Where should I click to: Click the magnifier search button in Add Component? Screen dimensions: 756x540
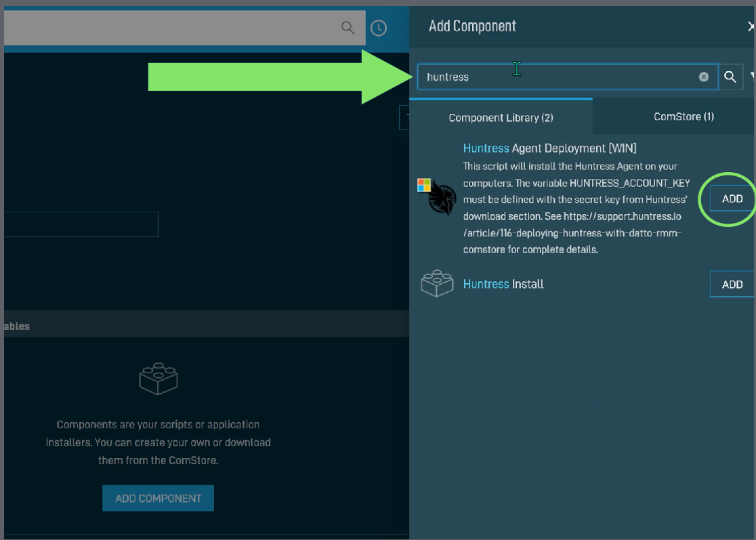[x=730, y=77]
